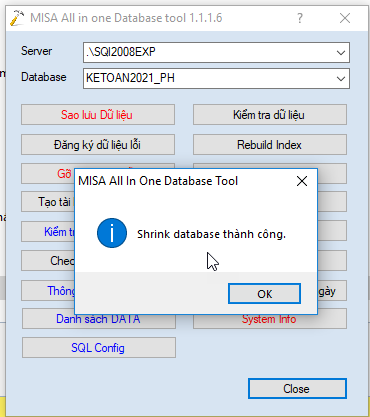Click the partly hidden Tạo tài button
Screen dimensions: 370x417
click(48, 202)
